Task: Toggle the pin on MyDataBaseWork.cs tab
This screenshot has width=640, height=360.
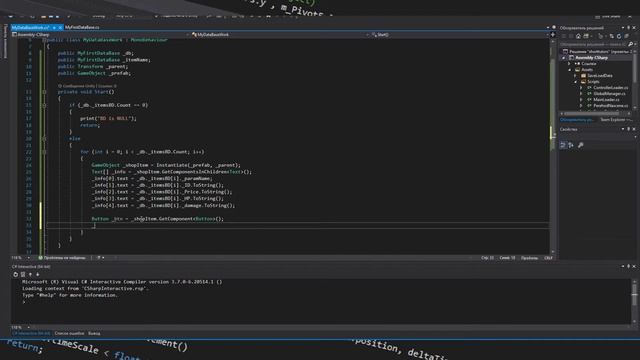Action: [x=54, y=27]
